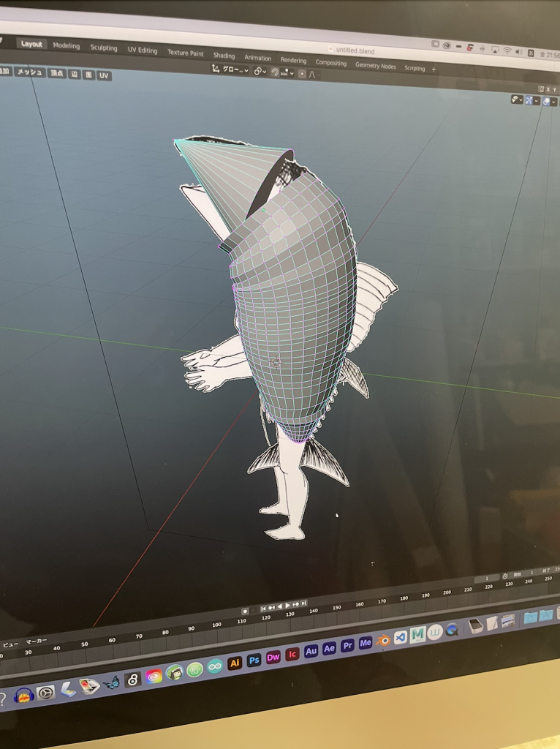Open the UV Editing workspace tab
Screen dimensions: 560x749
pyautogui.click(x=143, y=50)
